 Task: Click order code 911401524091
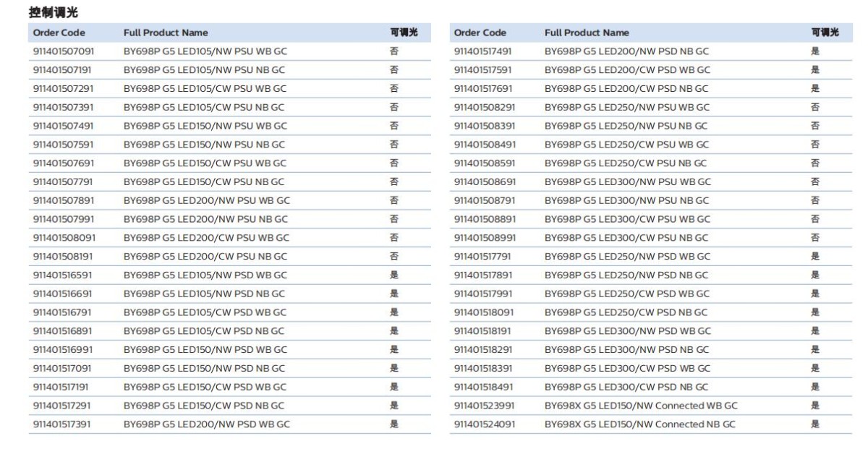(x=484, y=424)
